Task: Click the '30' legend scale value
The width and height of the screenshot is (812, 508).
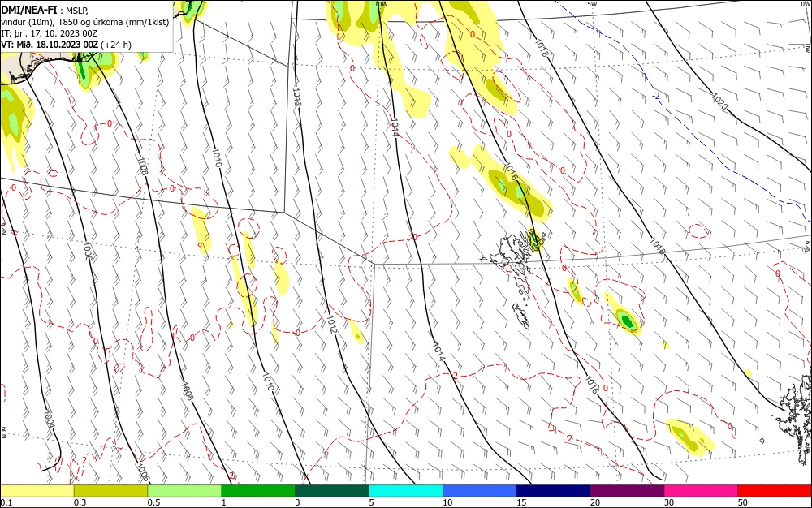Action: tap(669, 502)
